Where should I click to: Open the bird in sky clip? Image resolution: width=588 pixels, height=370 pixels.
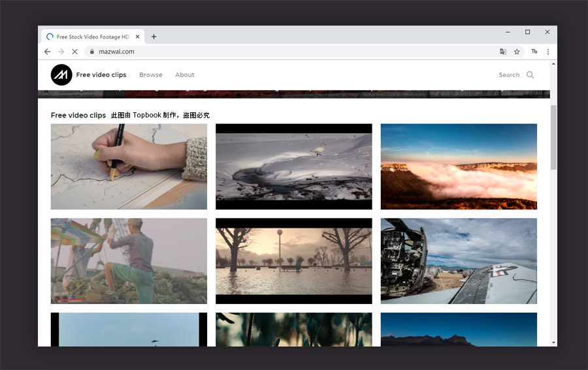click(x=129, y=330)
